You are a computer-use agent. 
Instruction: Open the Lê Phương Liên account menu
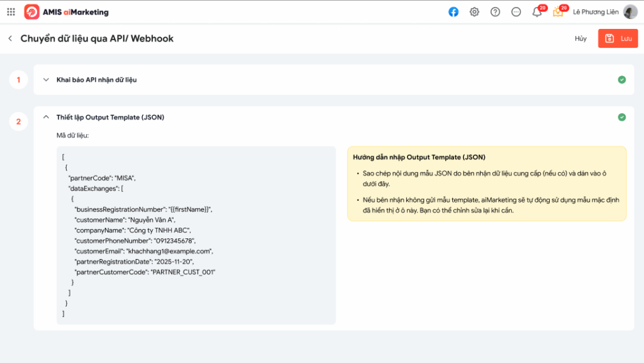pos(596,12)
